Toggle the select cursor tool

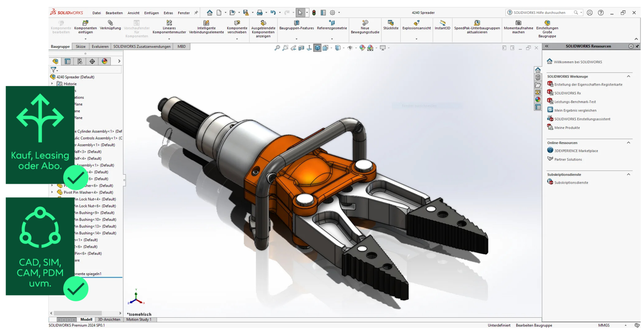tap(300, 13)
